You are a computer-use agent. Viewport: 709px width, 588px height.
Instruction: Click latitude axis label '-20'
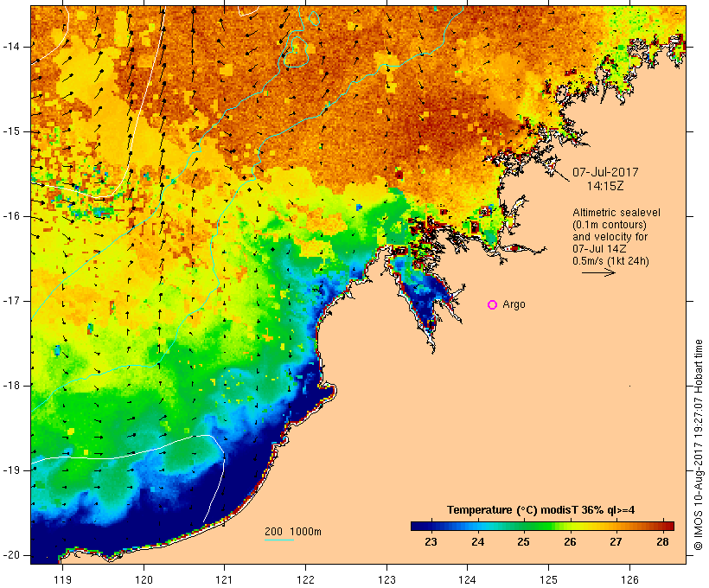(11, 555)
